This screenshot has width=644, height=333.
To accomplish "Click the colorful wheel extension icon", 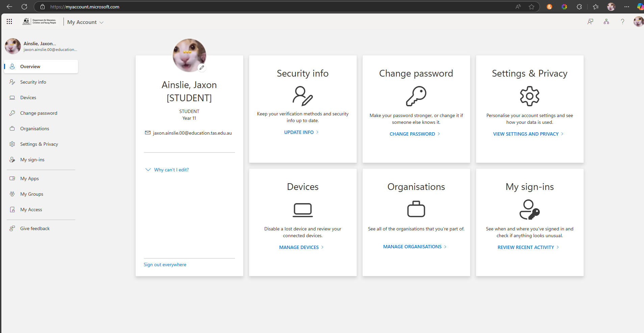I will click(x=564, y=7).
